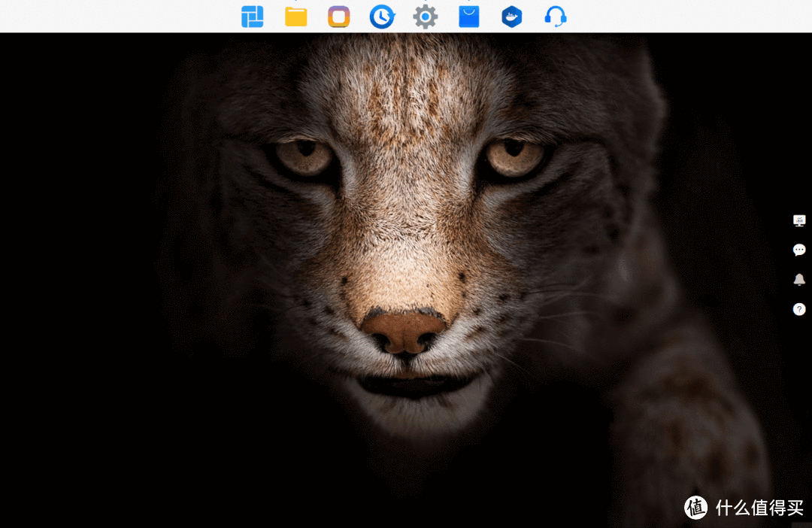812x528 pixels.
Task: Launch the orange rounded-square app icon
Action: 338,17
